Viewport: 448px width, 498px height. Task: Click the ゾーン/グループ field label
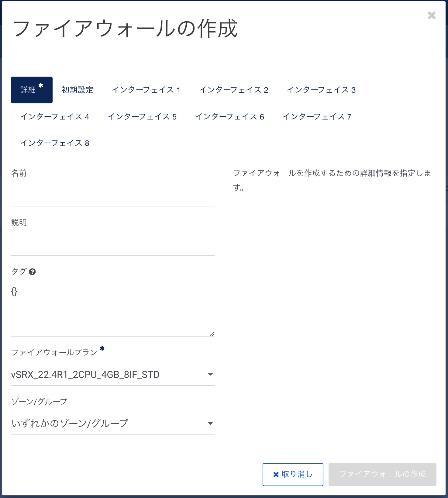39,402
